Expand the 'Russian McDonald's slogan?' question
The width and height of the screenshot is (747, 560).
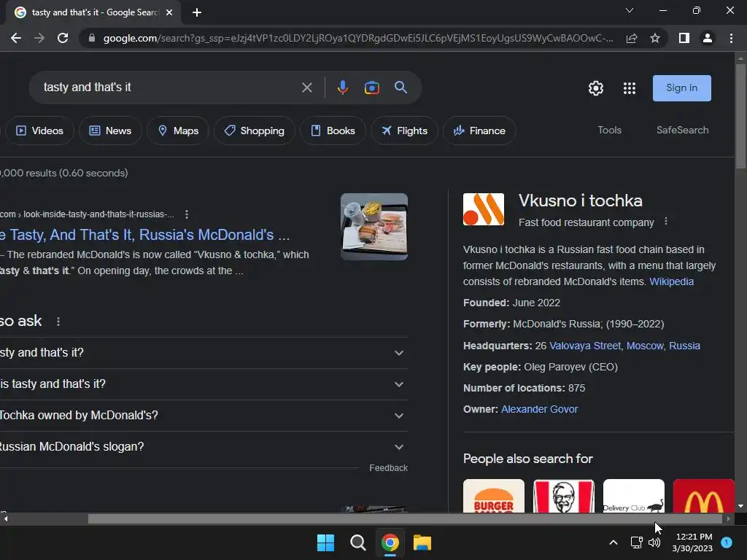pyautogui.click(x=204, y=447)
